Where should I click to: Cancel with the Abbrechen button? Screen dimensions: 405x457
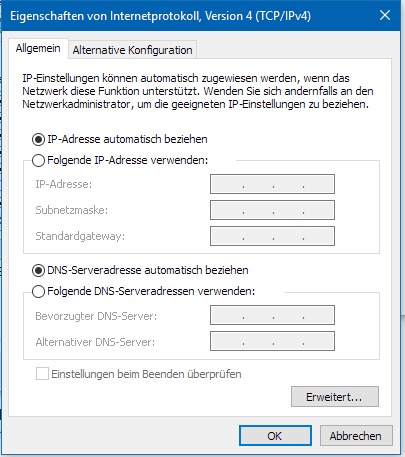pos(356,436)
